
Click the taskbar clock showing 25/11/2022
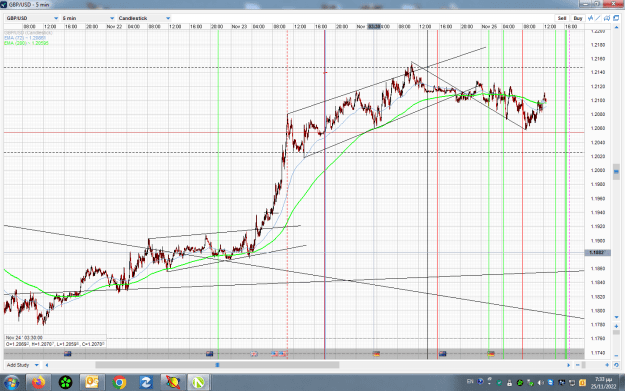[603, 383]
